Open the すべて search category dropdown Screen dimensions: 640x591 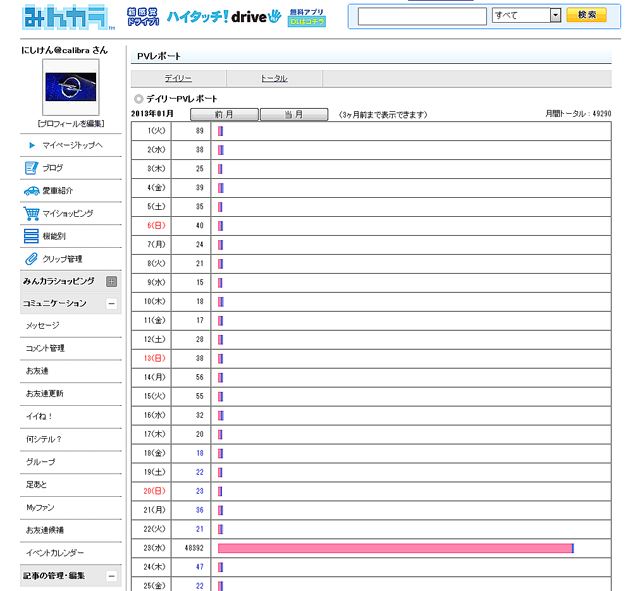[527, 16]
